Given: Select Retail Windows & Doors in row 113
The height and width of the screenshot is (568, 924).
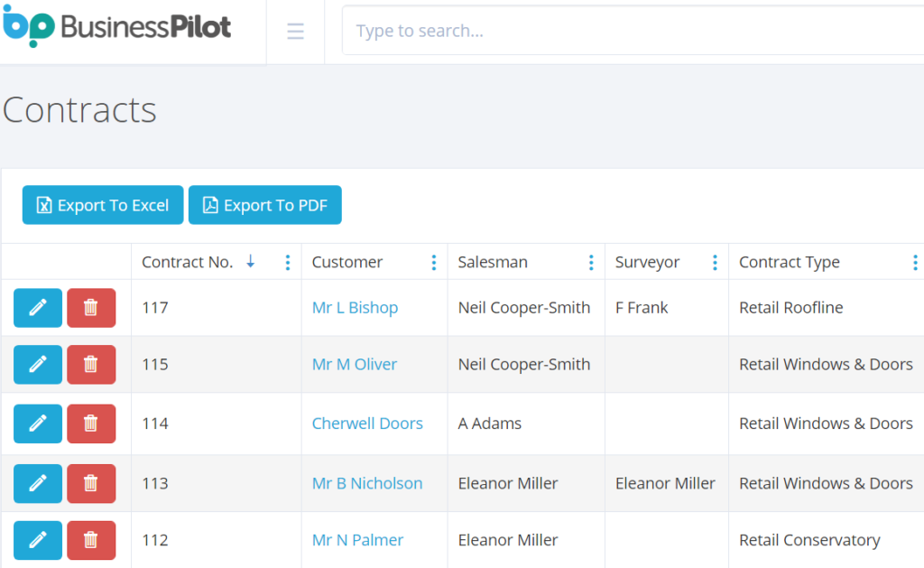Looking at the screenshot, I should click(x=826, y=483).
